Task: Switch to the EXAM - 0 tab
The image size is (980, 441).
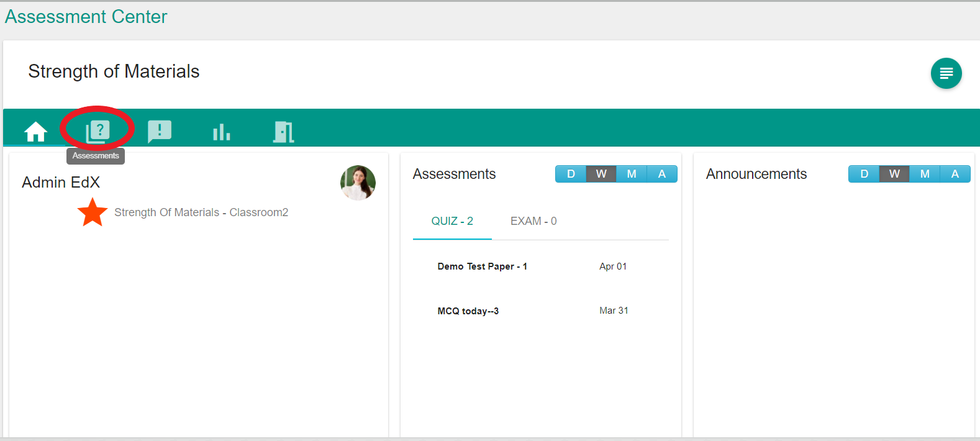Action: click(533, 221)
